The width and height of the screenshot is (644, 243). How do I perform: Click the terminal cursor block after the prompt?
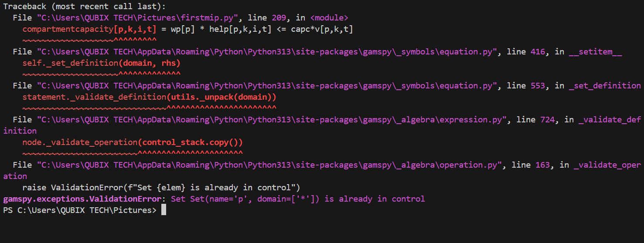[164, 210]
